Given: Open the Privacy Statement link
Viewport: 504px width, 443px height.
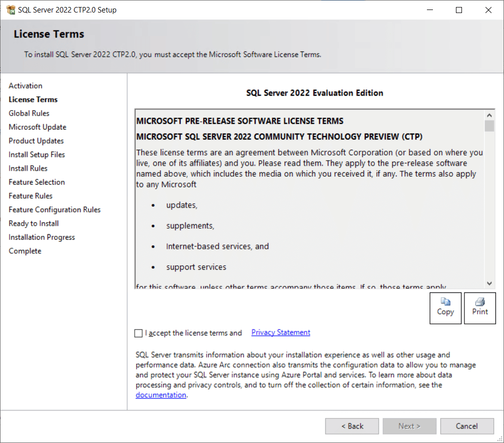Looking at the screenshot, I should [x=281, y=332].
